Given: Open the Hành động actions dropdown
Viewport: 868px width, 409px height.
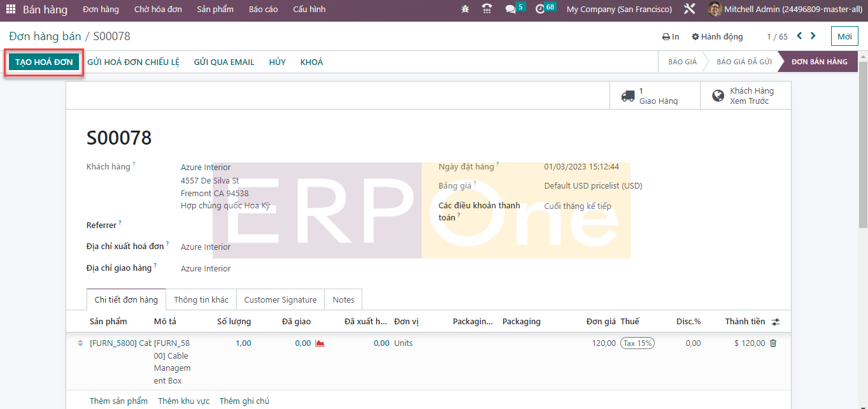Looking at the screenshot, I should point(717,37).
